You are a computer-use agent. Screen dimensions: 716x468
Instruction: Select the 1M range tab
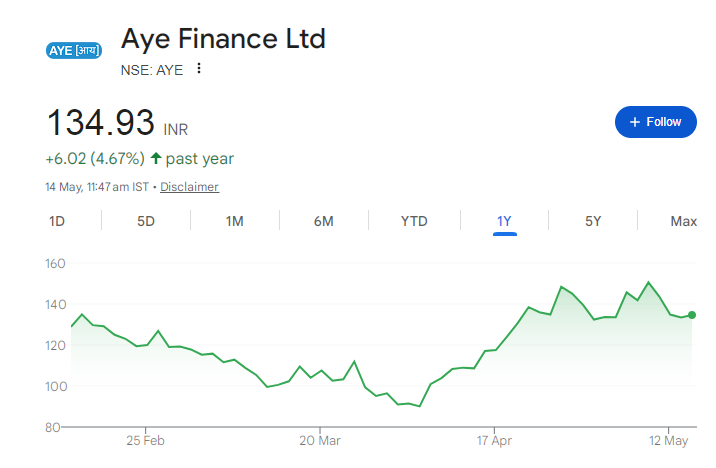[x=234, y=221]
